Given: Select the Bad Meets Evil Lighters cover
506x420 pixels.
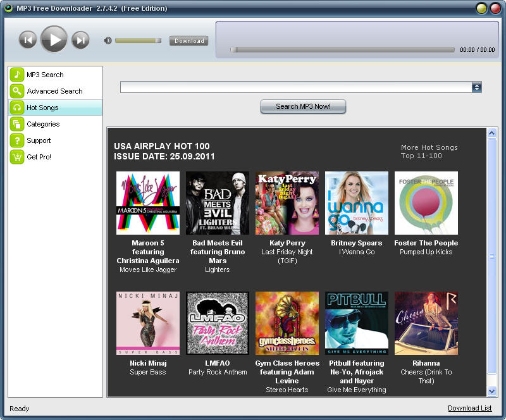Looking at the screenshot, I should [218, 203].
